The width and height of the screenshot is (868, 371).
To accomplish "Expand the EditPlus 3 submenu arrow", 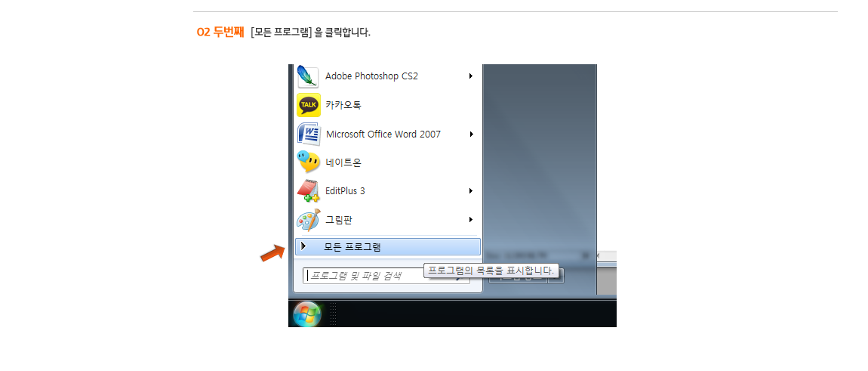I will (x=470, y=190).
